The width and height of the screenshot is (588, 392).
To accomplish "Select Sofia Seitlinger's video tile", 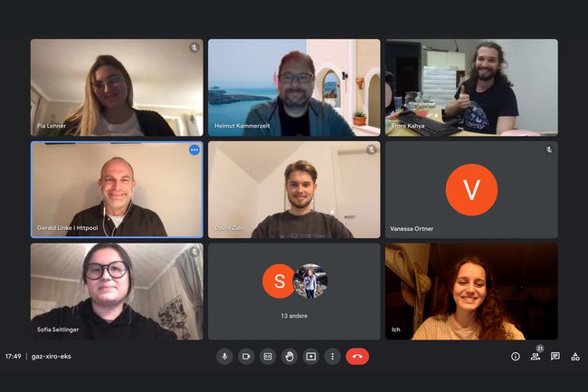I will (117, 292).
